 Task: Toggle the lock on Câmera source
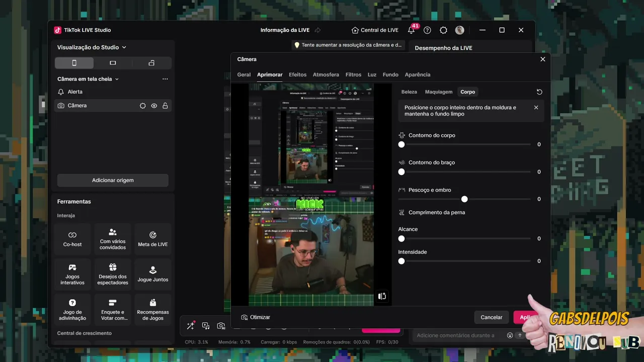pyautogui.click(x=165, y=106)
